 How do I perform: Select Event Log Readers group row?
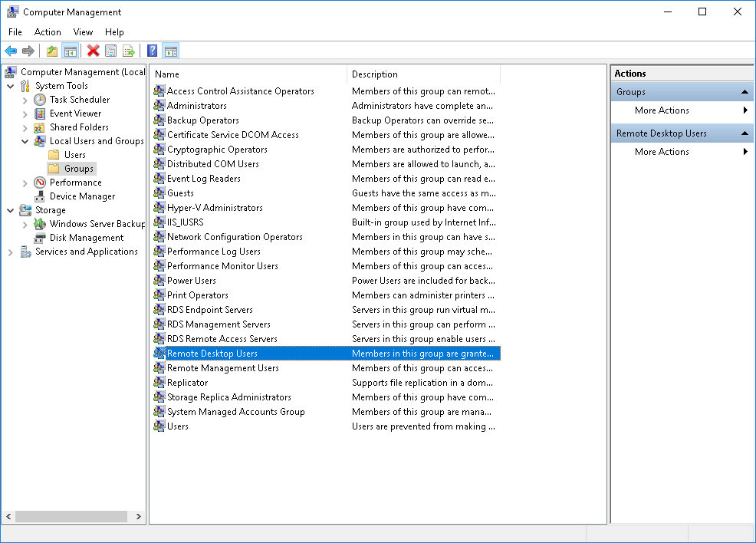[x=327, y=179]
